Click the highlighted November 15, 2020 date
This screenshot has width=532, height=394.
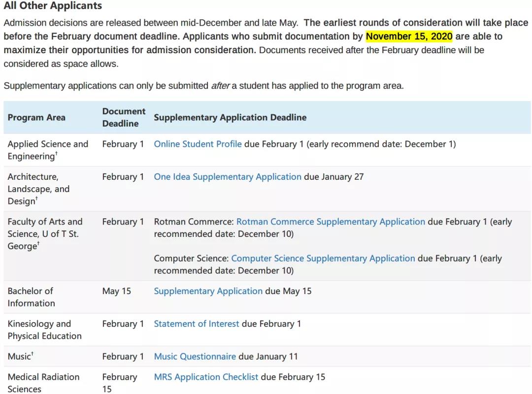(409, 36)
